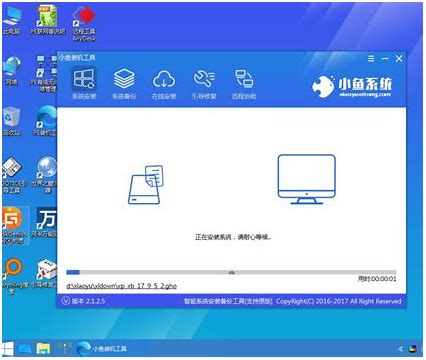Open the Windows Start menu

click(x=7, y=349)
